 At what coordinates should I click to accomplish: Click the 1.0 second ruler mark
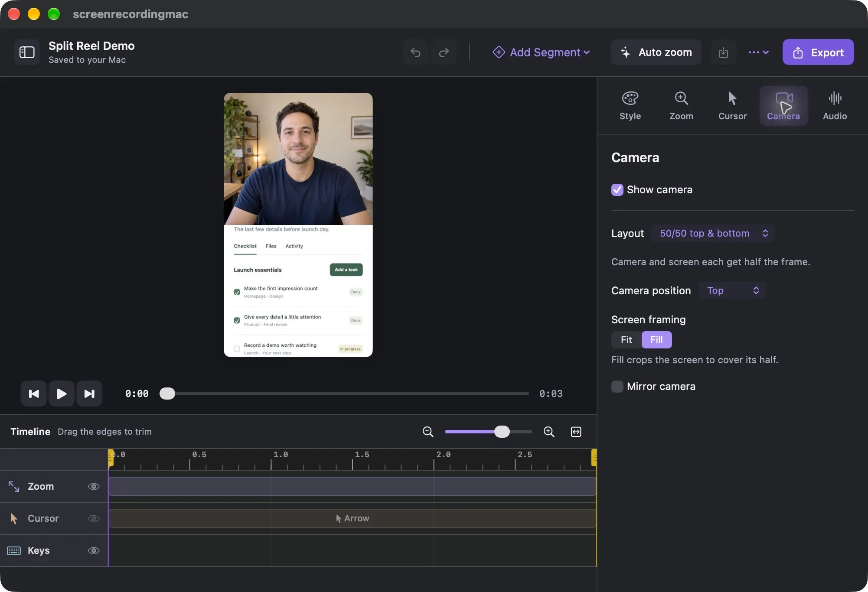pos(281,455)
